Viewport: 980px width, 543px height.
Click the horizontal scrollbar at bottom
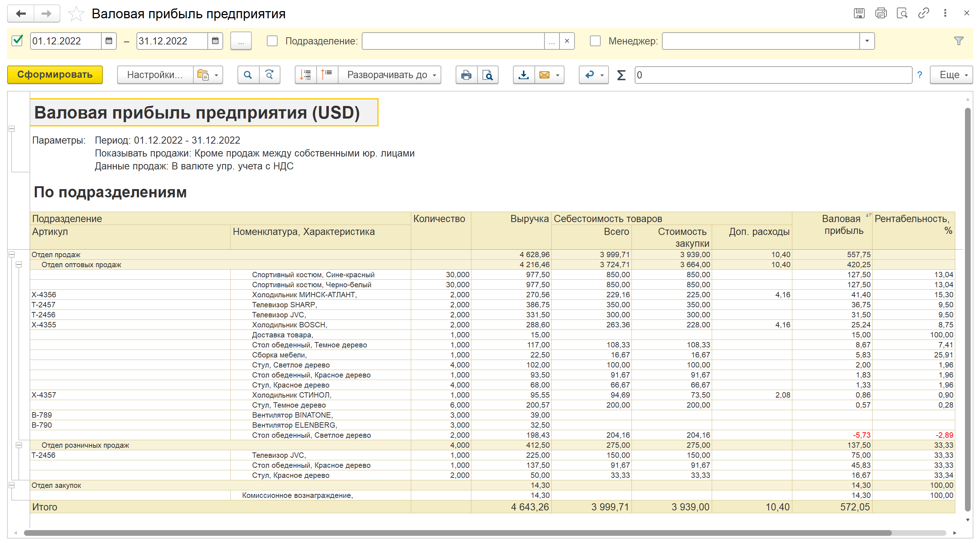click(x=457, y=533)
